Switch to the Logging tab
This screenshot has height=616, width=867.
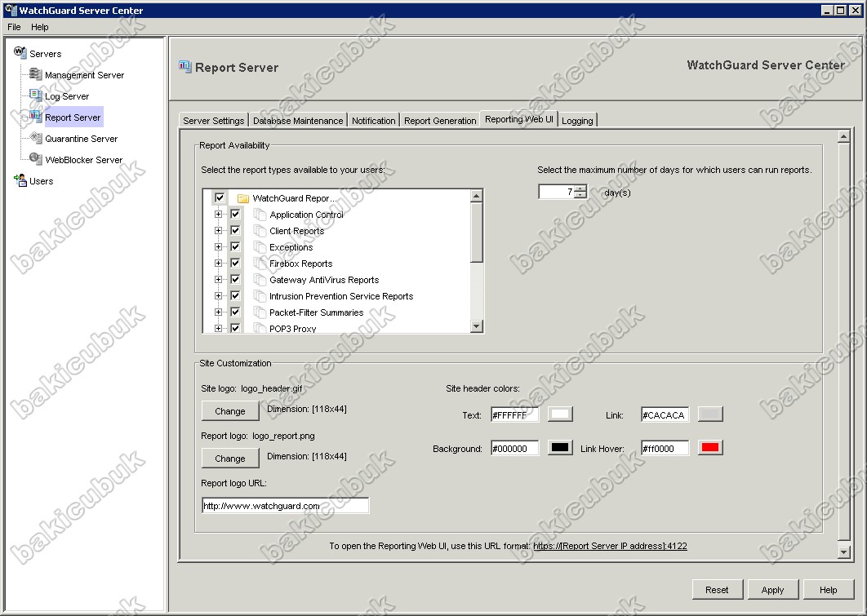577,121
